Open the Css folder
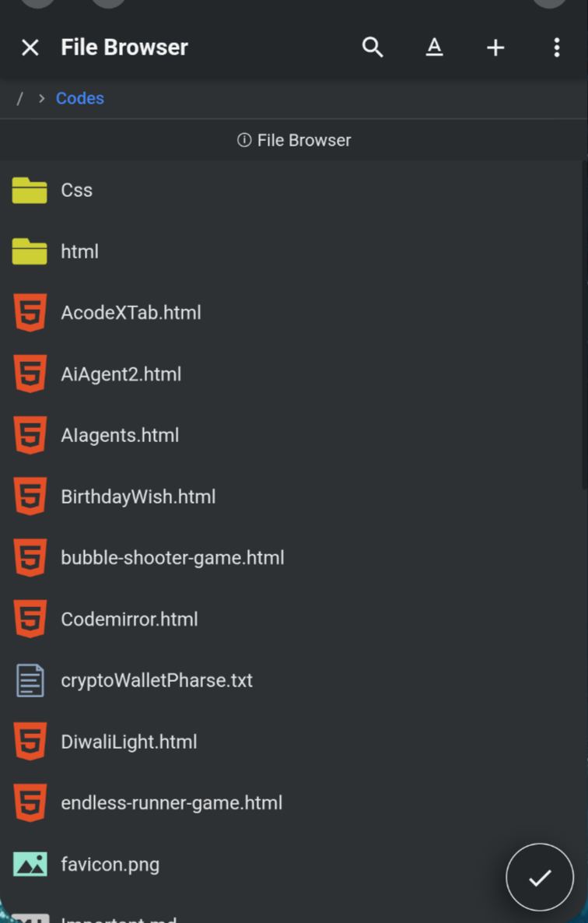588x923 pixels. pyautogui.click(x=76, y=190)
